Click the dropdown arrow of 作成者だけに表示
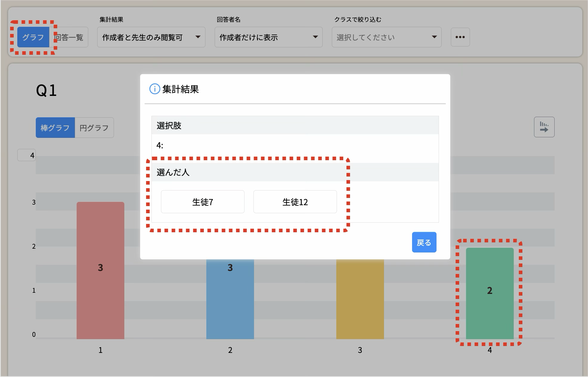The height and width of the screenshot is (377, 588). 315,37
